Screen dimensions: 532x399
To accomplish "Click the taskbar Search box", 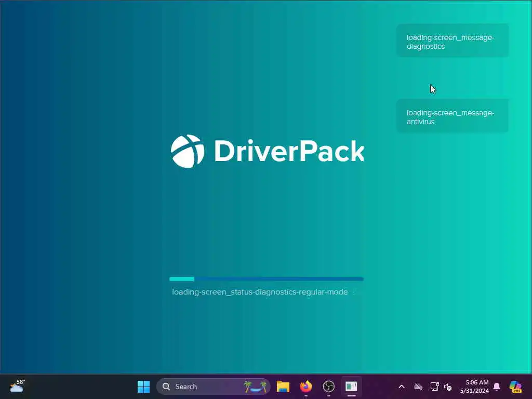I will click(x=214, y=387).
